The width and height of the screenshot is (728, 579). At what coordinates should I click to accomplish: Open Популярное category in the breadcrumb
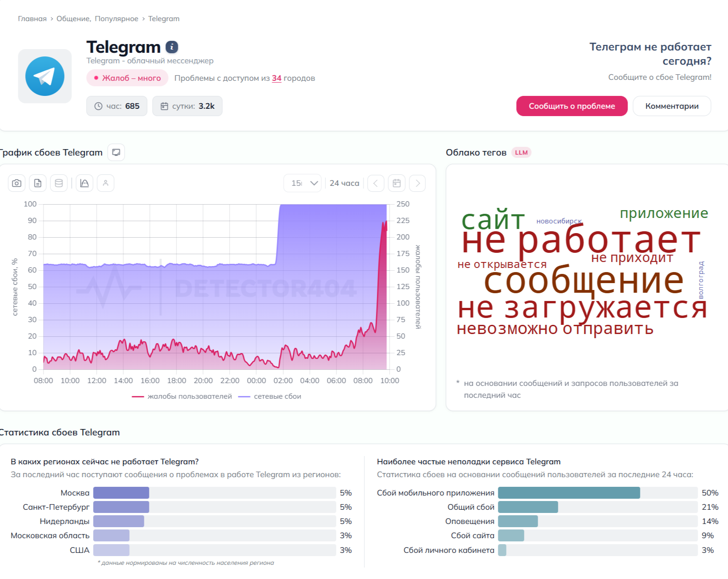[x=116, y=19]
